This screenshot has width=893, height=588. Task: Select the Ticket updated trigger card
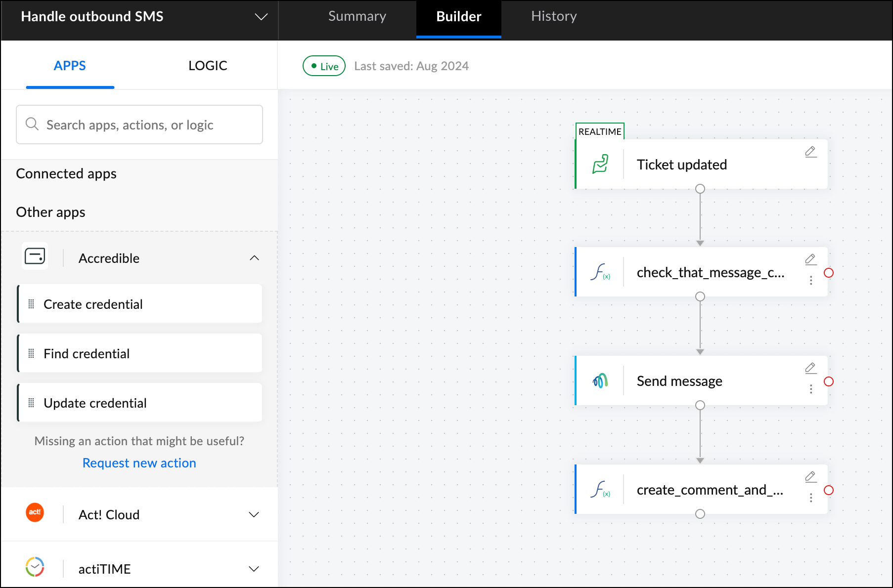pos(702,164)
